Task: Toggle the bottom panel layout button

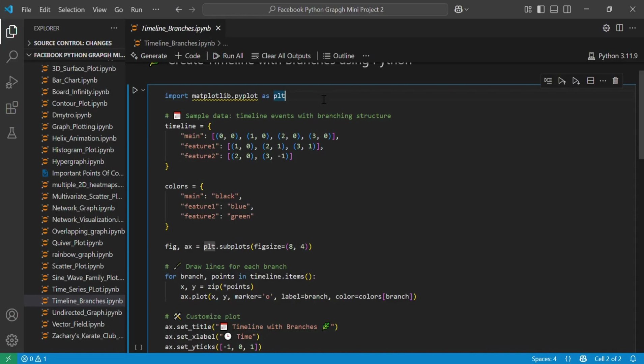Action: coord(554,9)
